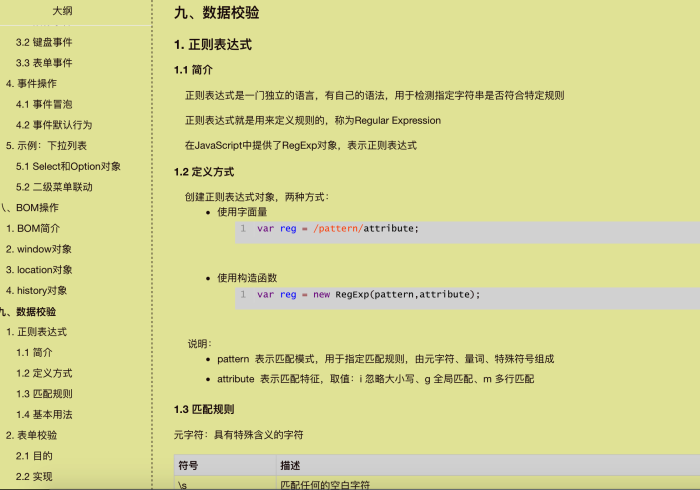Viewport: 700px width, 490px height.
Task: Click the sentence mentioning Regular Expression
Action: point(313,120)
